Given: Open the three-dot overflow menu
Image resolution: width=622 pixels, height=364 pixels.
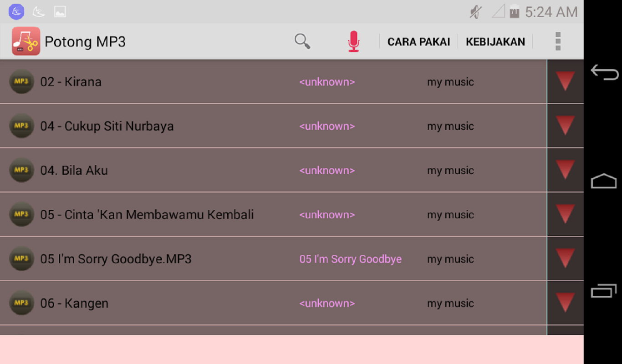Looking at the screenshot, I should (558, 41).
